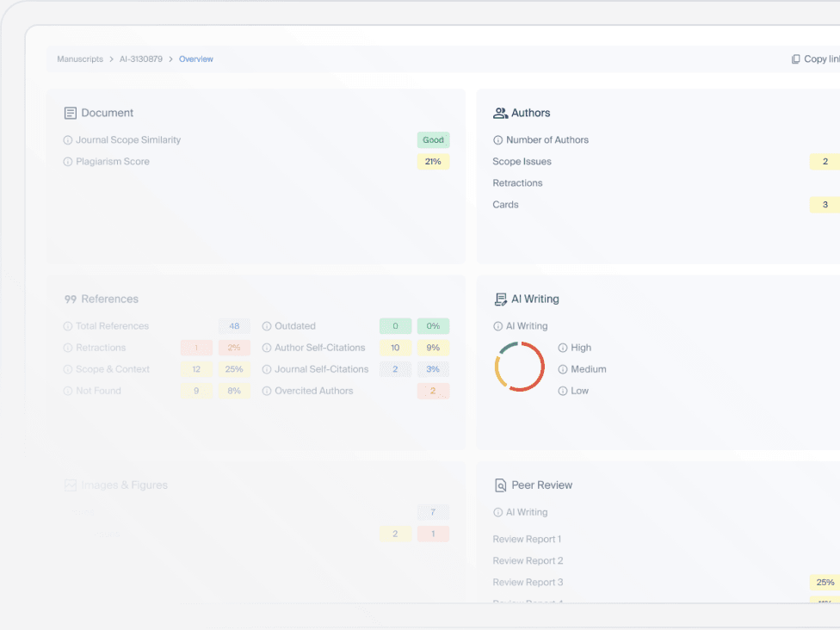The height and width of the screenshot is (630, 840).
Task: Click the AI Writing panel icon
Action: (x=500, y=299)
